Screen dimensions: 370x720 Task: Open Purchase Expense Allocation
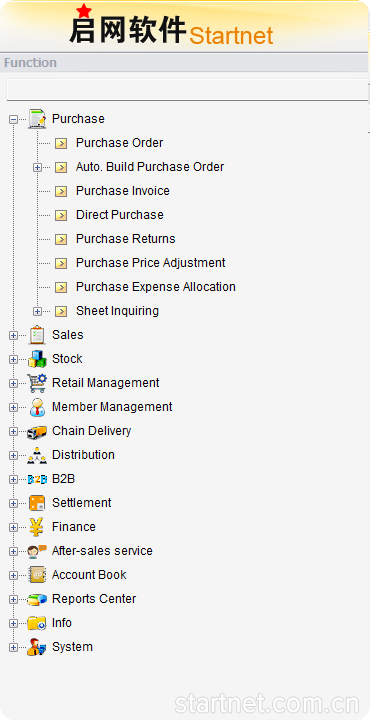[156, 287]
